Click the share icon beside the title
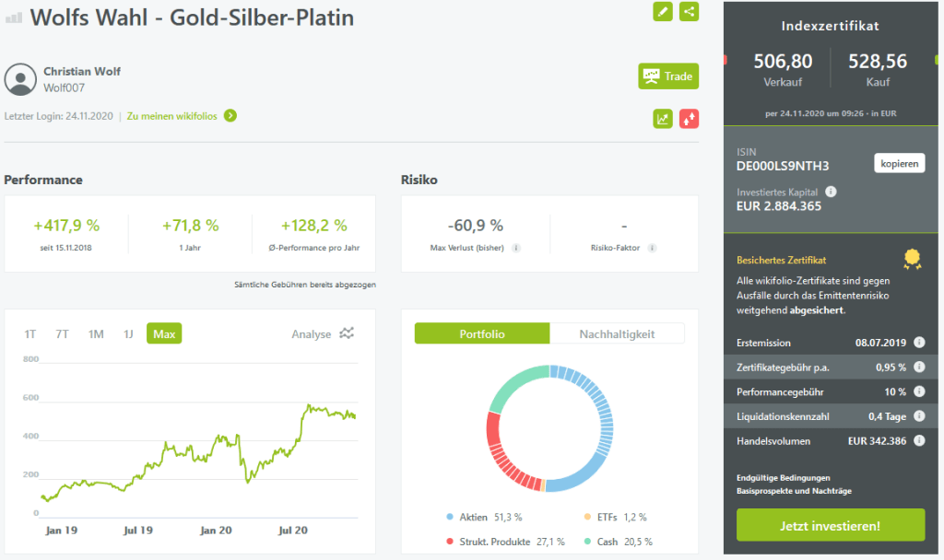944x560 pixels. [689, 12]
